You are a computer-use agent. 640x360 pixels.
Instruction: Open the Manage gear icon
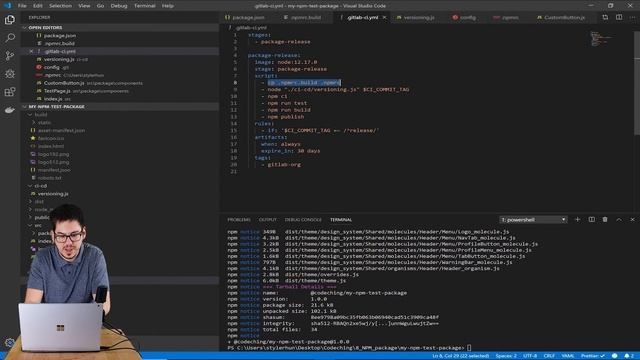click(x=9, y=342)
